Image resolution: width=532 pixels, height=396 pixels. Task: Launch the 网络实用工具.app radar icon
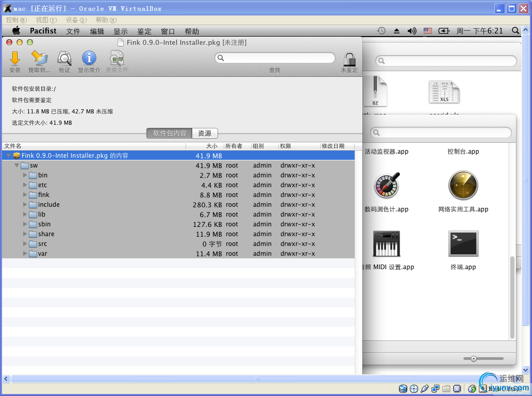coord(463,186)
